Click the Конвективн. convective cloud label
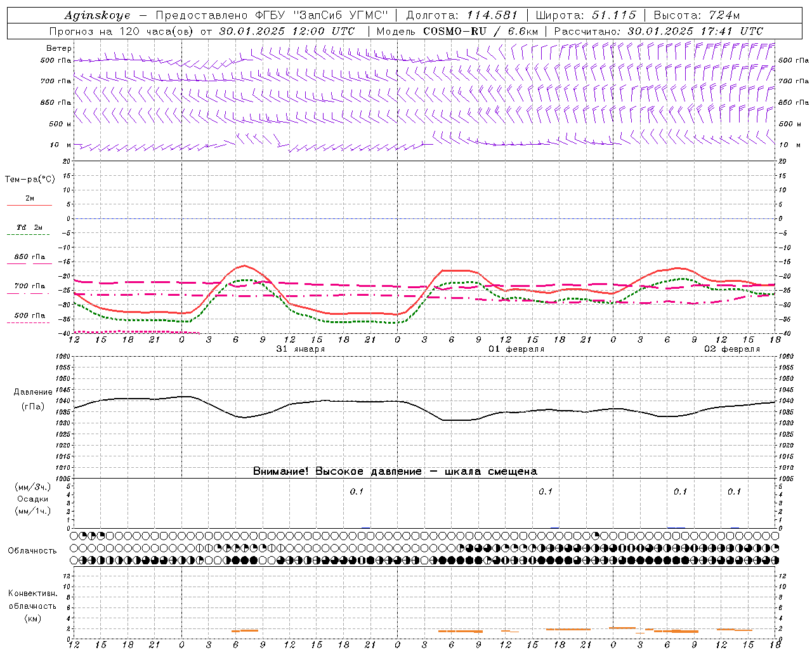 [x=32, y=594]
